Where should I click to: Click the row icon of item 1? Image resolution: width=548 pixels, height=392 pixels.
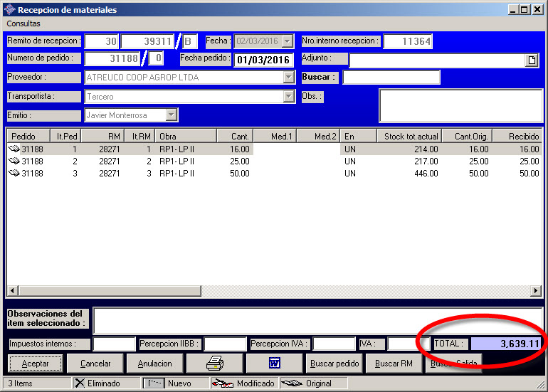coord(14,149)
